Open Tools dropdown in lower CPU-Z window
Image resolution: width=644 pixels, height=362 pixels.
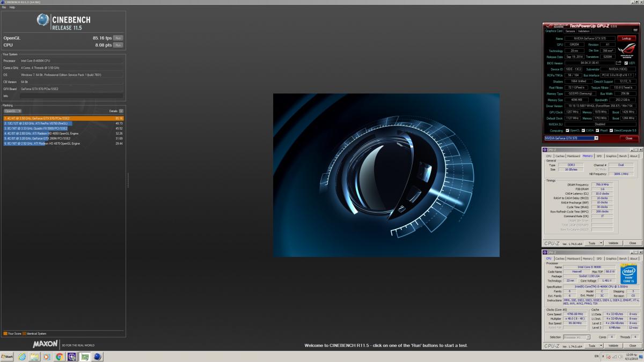595,345
